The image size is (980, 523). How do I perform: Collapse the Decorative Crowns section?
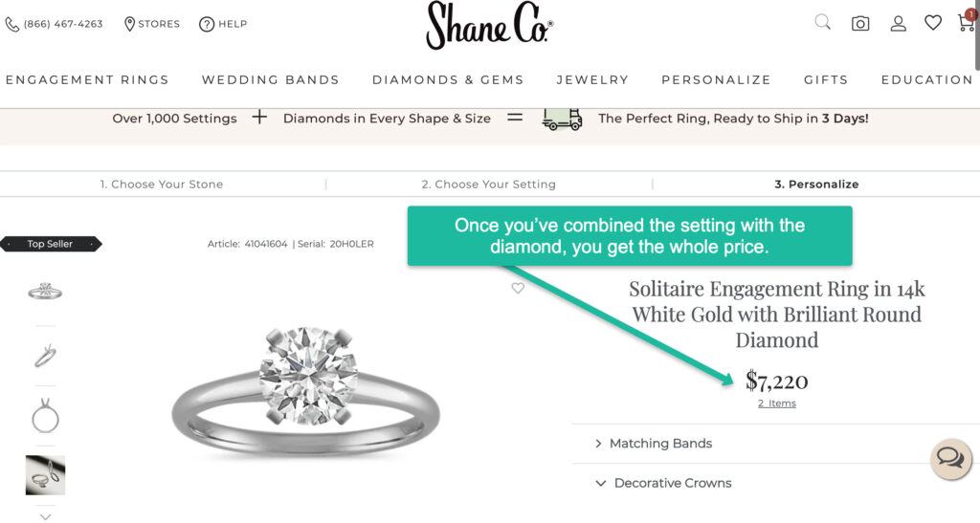(600, 484)
